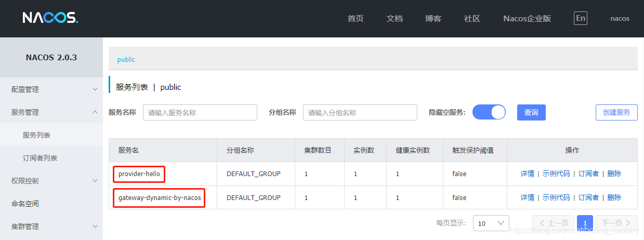Screen dimensions: 644x240
Task: Expand the 权限控制 menu chevron
Action: click(x=95, y=181)
